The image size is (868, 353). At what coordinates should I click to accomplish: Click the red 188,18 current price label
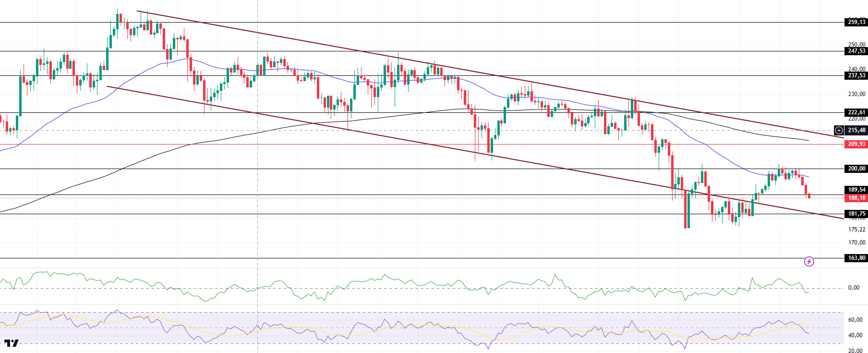[856, 198]
